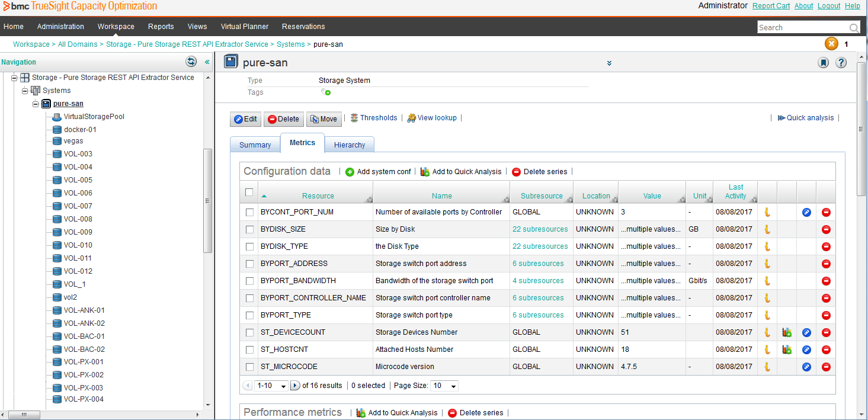Click Add system conf
868x420 pixels.
(x=378, y=172)
